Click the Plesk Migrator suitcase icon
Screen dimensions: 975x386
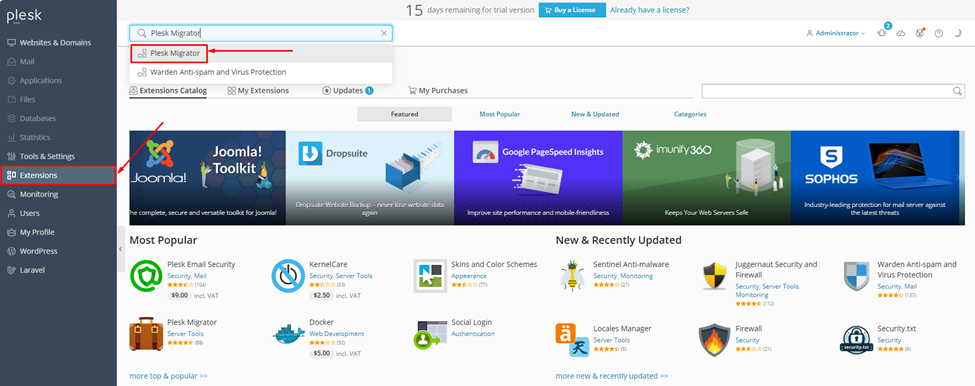coord(146,334)
